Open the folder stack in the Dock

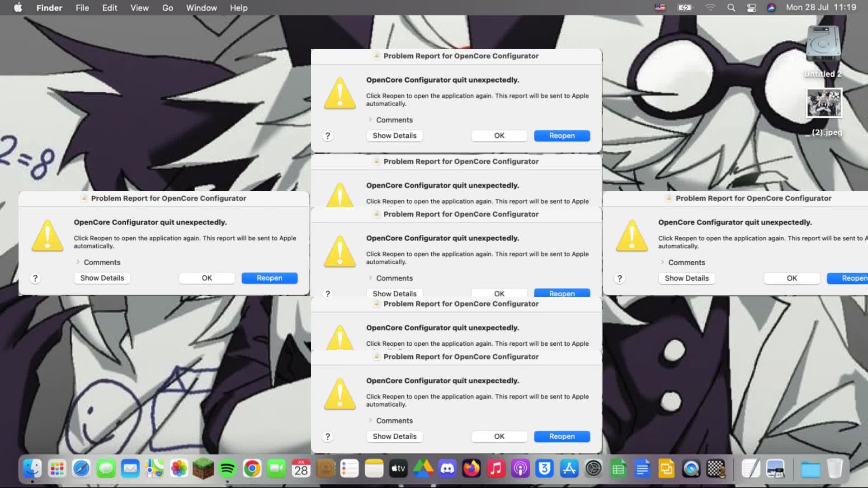tap(811, 469)
